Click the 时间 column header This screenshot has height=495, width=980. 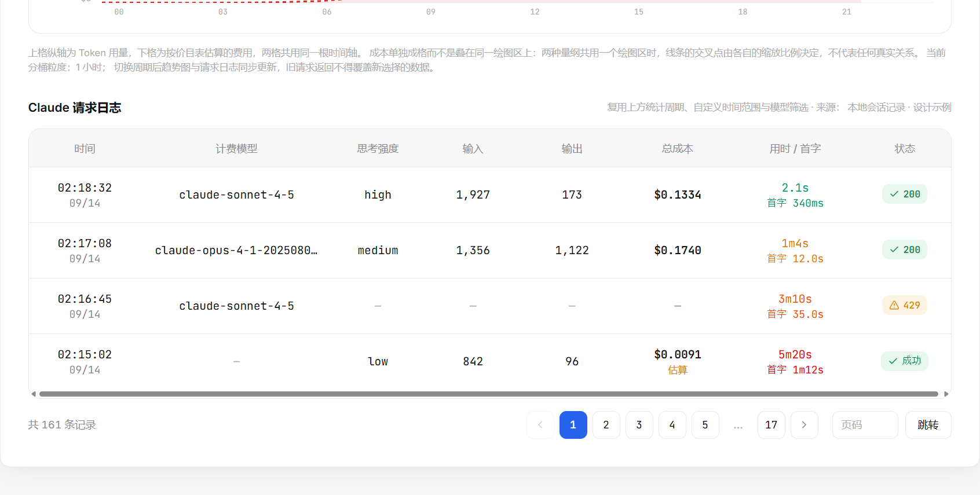coord(85,149)
